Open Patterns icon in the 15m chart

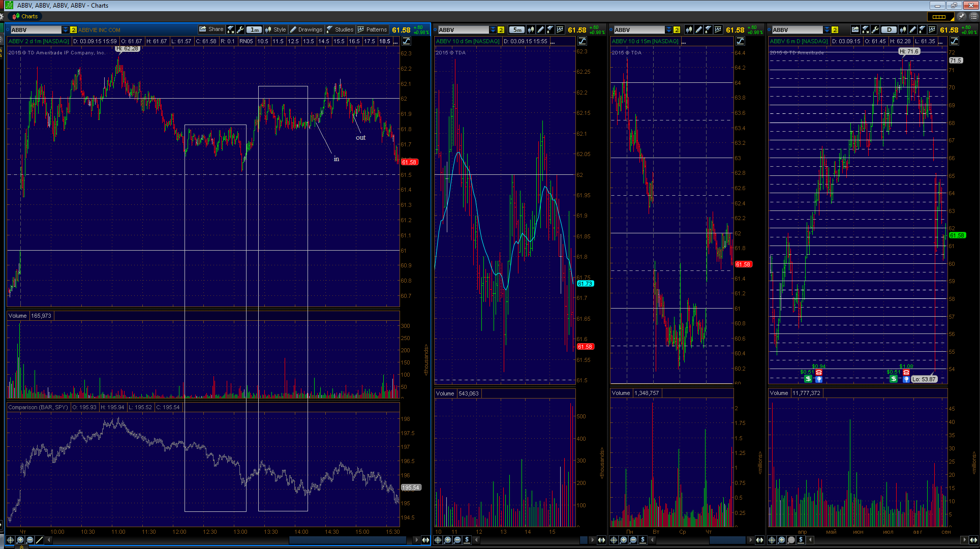pyautogui.click(x=718, y=30)
